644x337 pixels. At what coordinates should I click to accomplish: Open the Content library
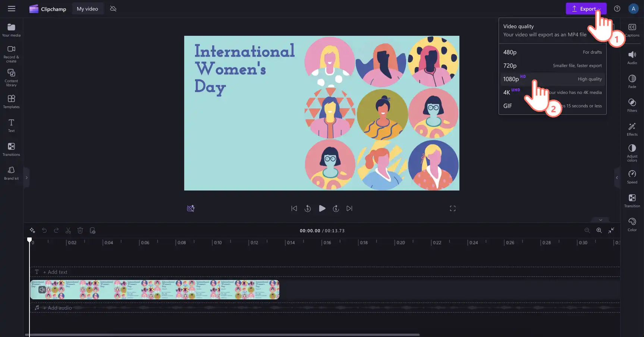[11, 78]
